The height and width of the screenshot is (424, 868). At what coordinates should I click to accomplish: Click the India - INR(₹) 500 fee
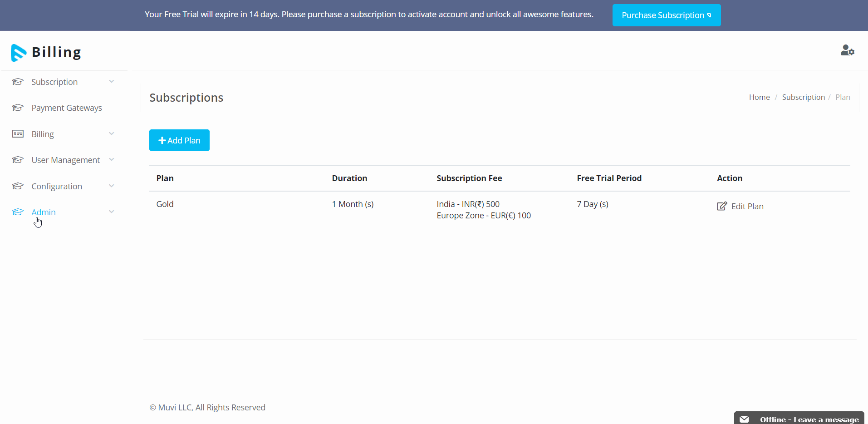click(x=468, y=204)
